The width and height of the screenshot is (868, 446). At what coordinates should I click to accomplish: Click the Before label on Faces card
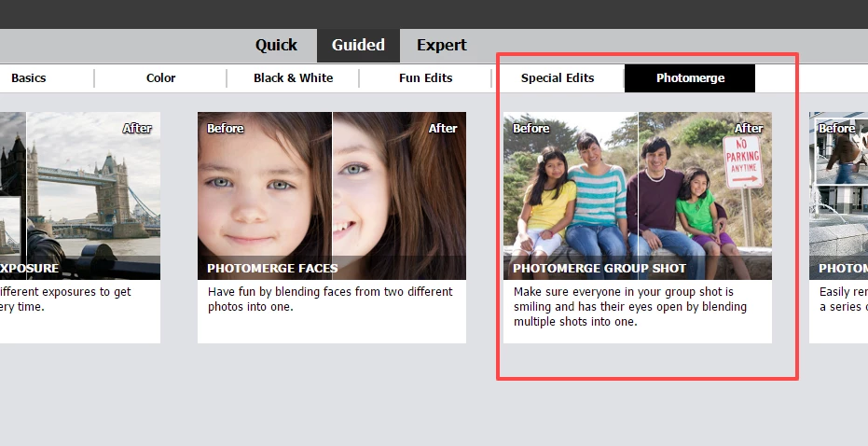point(226,129)
